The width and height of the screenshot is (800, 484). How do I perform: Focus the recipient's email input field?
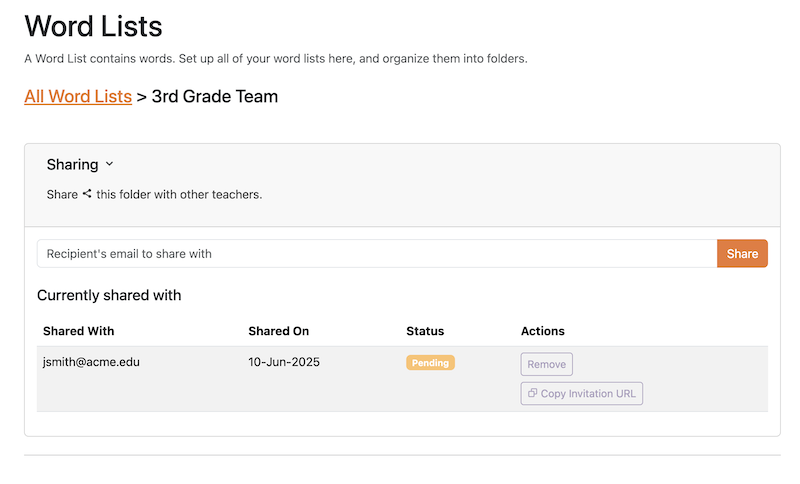(376, 254)
